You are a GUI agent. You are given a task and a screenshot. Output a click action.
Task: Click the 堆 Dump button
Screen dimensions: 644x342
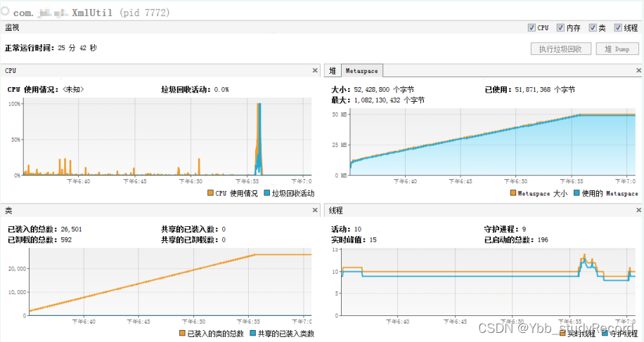point(617,48)
